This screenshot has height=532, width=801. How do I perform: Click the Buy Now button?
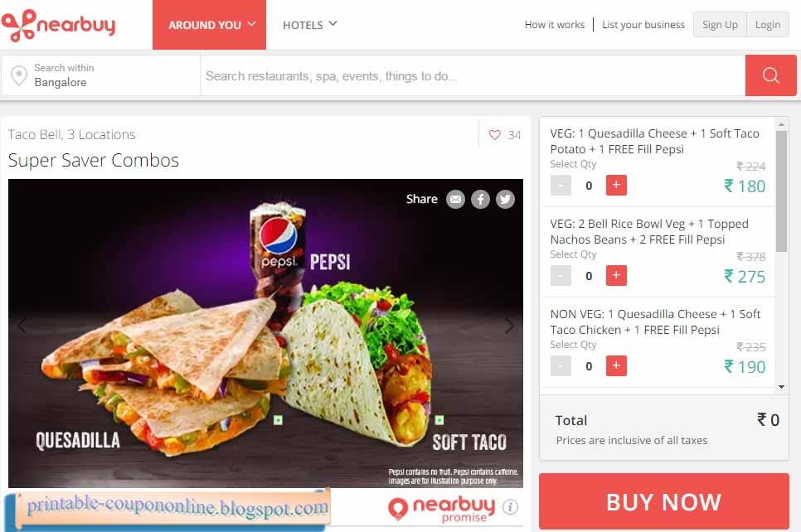663,501
